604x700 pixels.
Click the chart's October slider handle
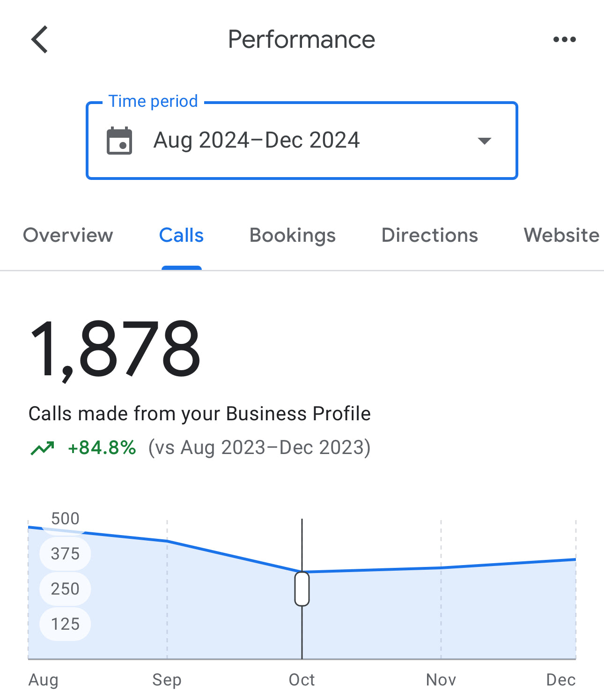pos(302,588)
